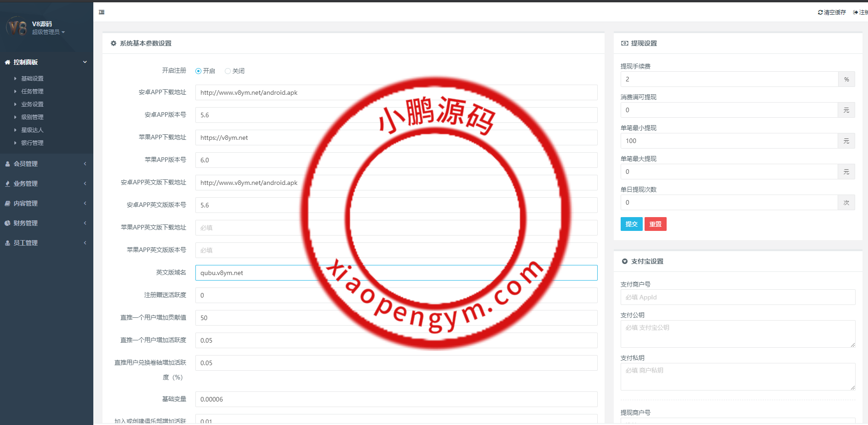Image resolution: width=868 pixels, height=425 pixels.
Task: Click the sidebar collapse hamburger icon
Action: 102,12
